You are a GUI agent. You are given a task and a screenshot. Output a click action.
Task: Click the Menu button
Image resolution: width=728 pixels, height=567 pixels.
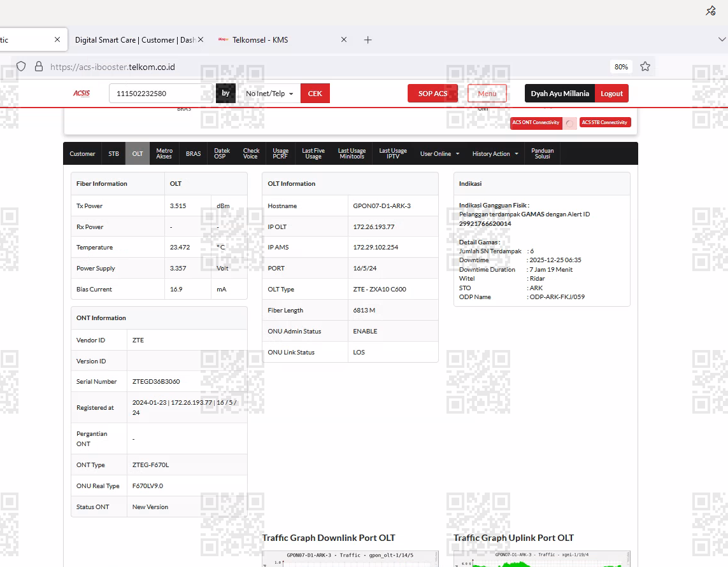[x=487, y=94]
